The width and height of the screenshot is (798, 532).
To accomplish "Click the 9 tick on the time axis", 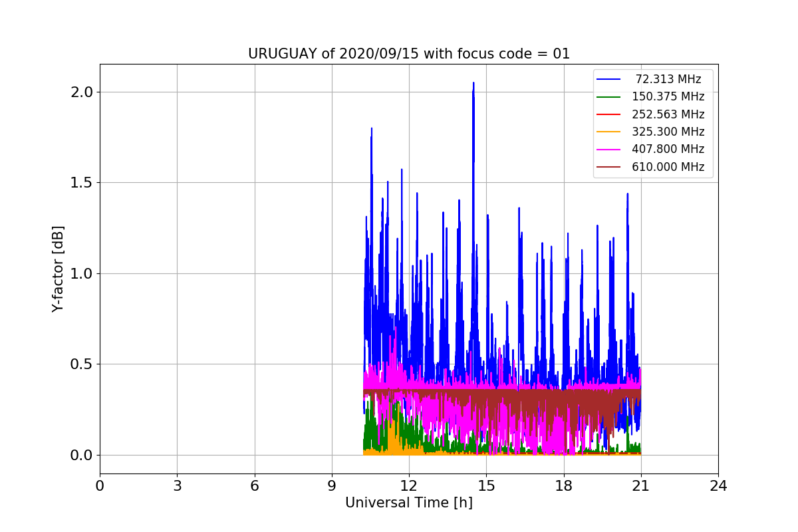I will [x=332, y=486].
